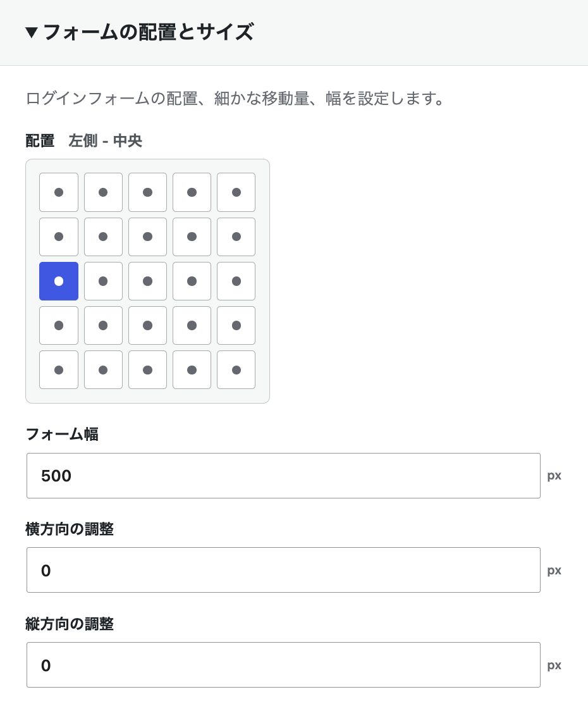Select the top-center placement cell

[x=147, y=192]
